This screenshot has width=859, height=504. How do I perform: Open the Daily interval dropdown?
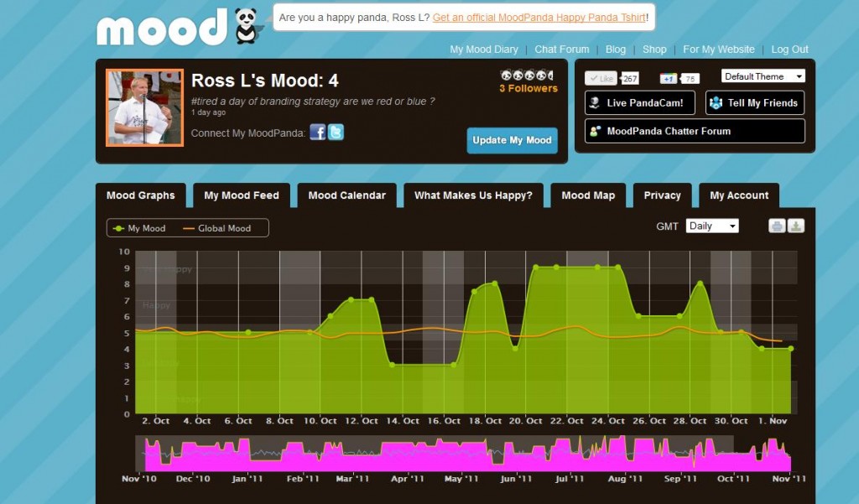click(712, 226)
